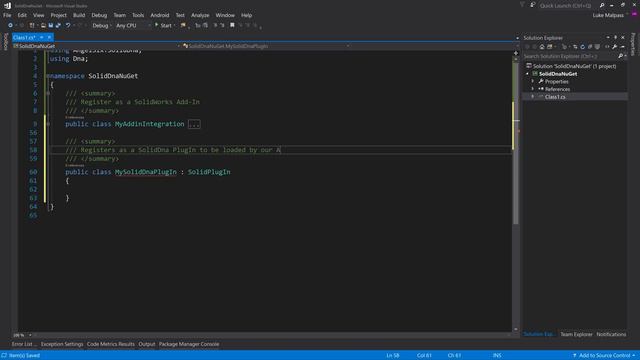The width and height of the screenshot is (640, 360).
Task: Click the Save All icon in the toolbar
Action: 58,25
